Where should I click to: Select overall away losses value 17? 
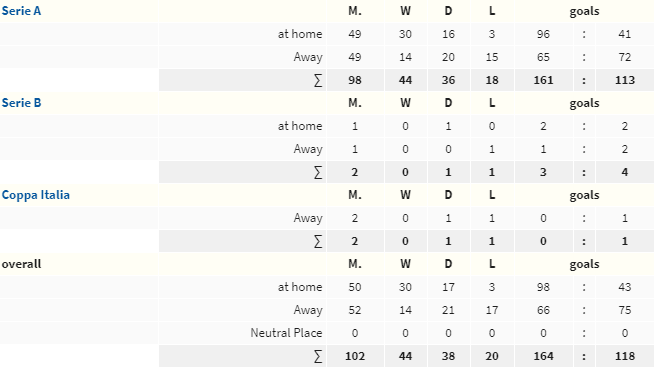click(x=492, y=310)
